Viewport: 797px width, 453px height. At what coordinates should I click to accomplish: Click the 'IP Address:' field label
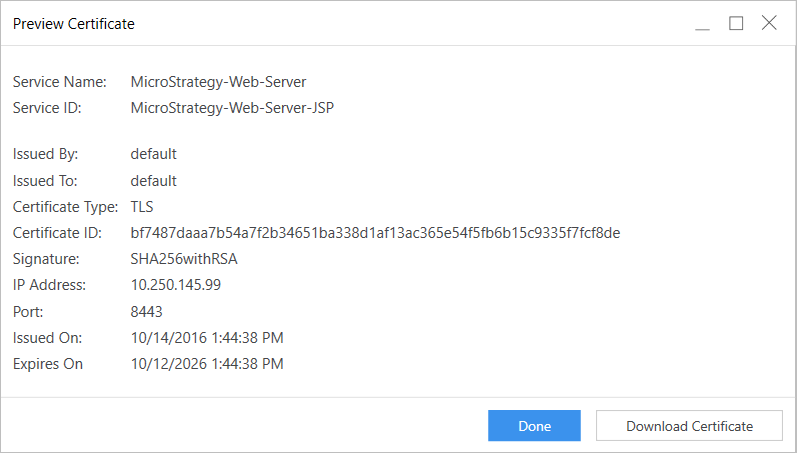coord(49,285)
